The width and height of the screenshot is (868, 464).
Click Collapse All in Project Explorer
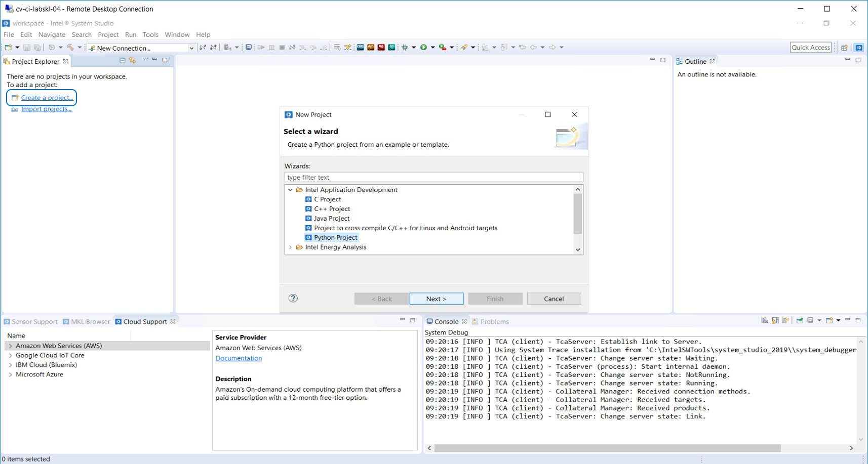click(x=122, y=60)
